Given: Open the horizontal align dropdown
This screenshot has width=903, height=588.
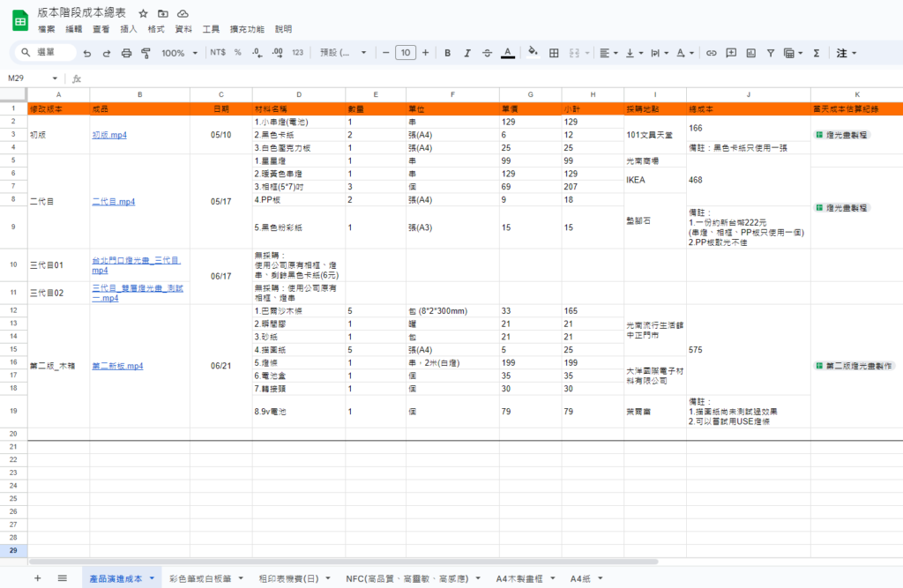Looking at the screenshot, I should (x=608, y=53).
